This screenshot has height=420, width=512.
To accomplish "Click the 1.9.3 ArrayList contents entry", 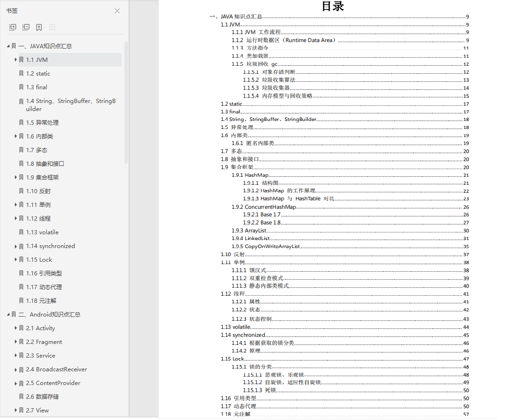I will click(350, 231).
